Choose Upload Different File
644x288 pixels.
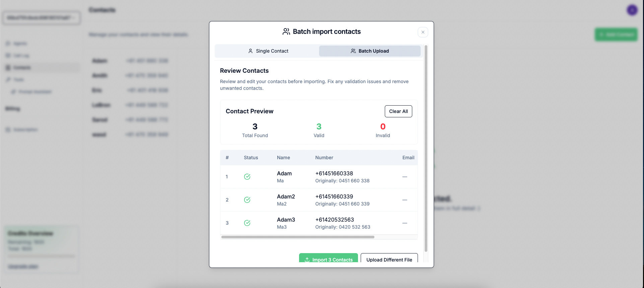(x=389, y=258)
